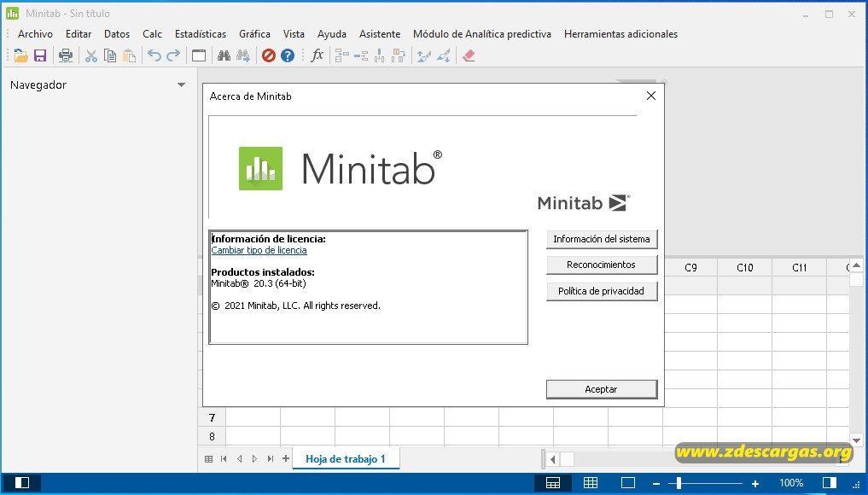Viewport: 868px width, 495px height.
Task: Click the fourth icon right of fx
Action: [399, 55]
